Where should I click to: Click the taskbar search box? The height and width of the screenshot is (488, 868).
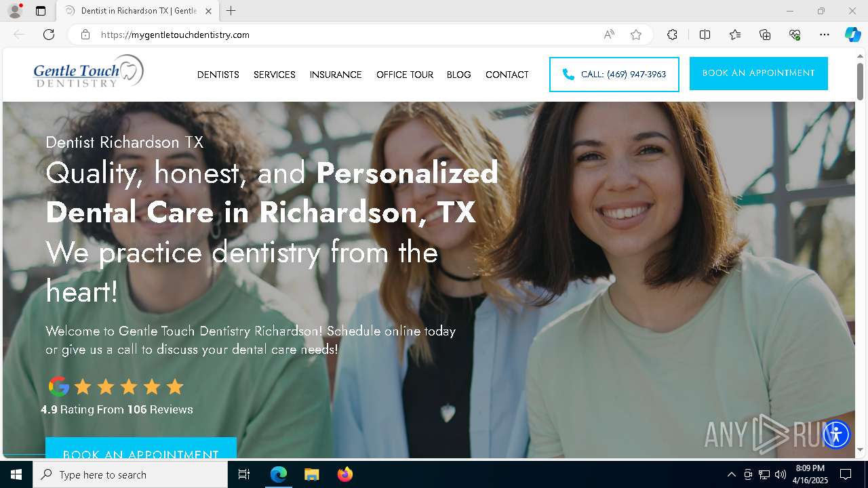tap(130, 474)
